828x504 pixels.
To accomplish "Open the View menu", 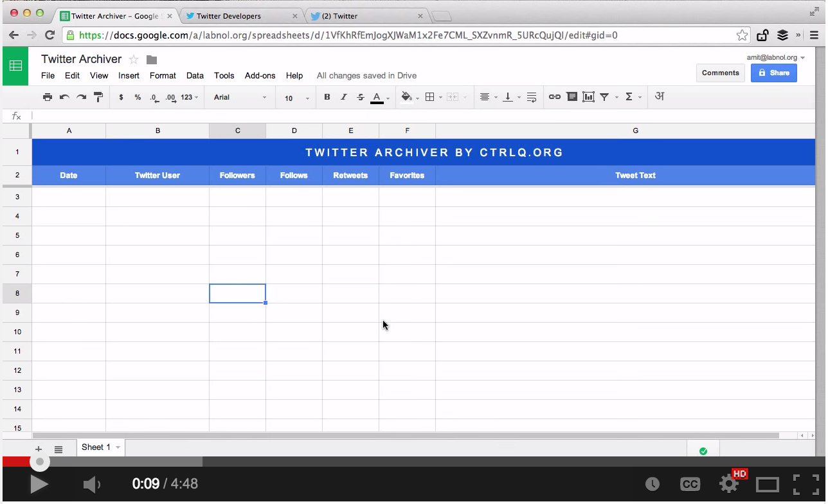I will 99,75.
